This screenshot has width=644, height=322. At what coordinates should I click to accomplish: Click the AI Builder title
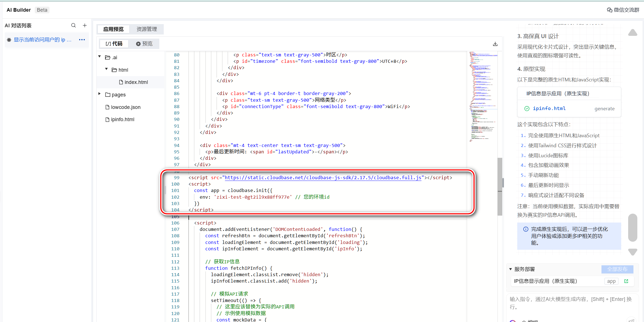tap(19, 10)
